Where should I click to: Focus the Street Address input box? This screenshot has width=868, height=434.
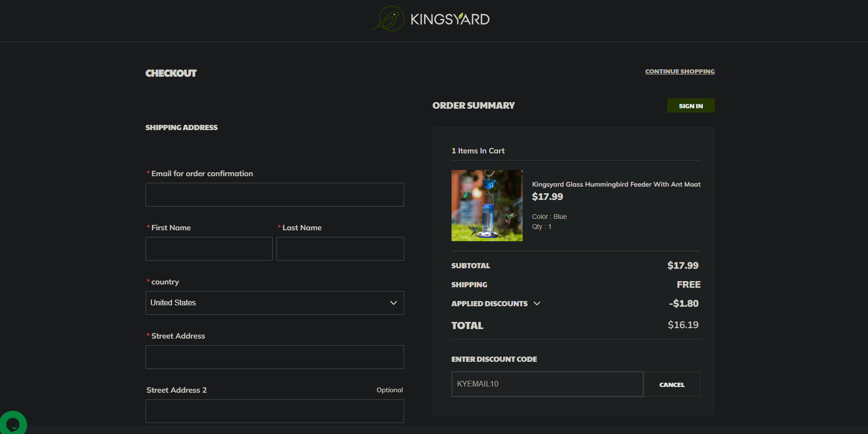coord(275,357)
